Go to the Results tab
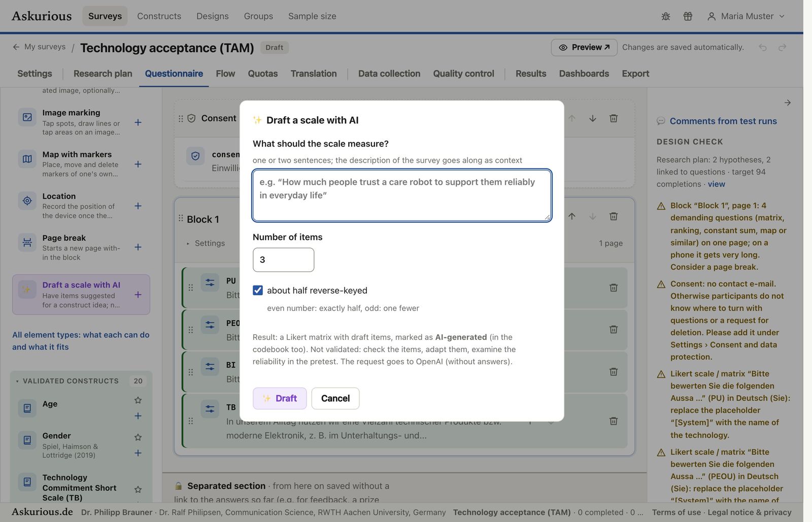This screenshot has width=812, height=522. 531,74
